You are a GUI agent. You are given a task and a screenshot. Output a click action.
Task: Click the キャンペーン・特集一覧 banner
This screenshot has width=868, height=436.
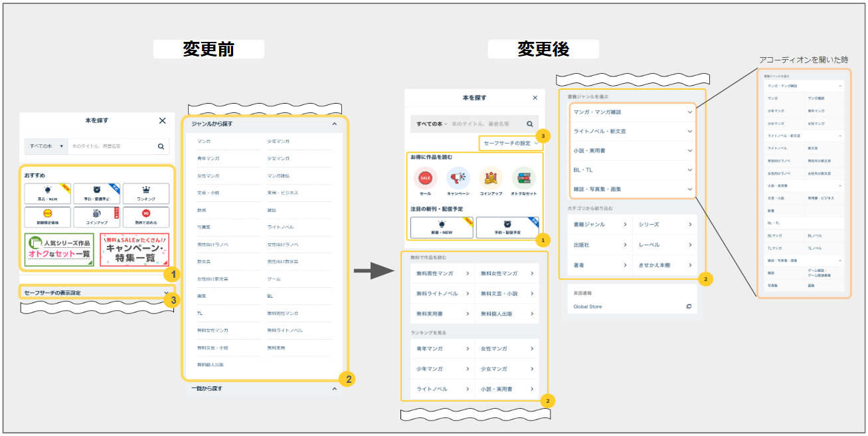coord(135,250)
